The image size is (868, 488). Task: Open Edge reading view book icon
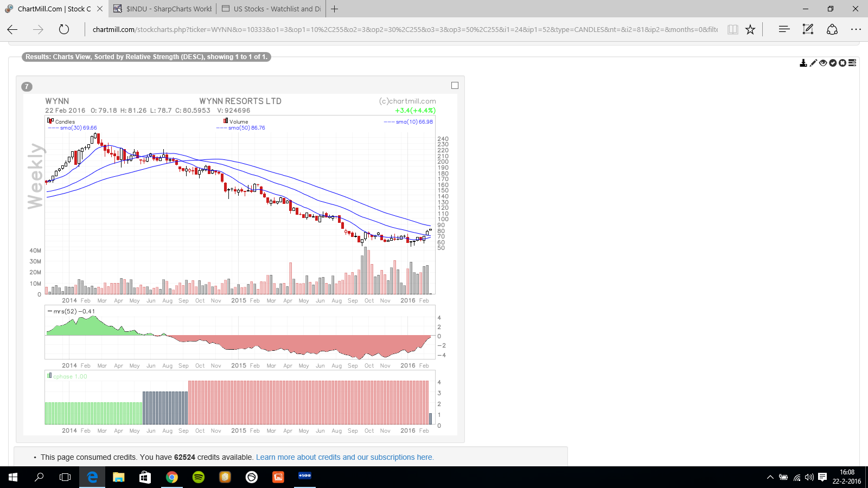pos(732,30)
